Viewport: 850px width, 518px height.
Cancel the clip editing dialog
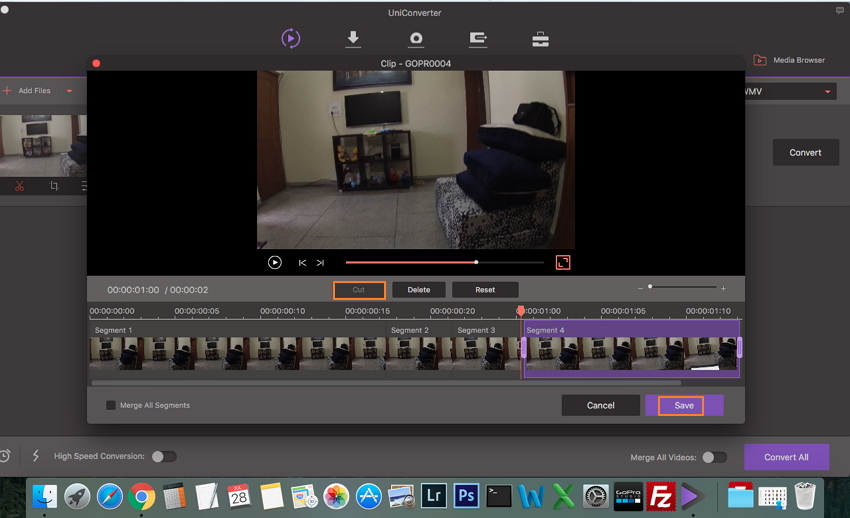click(x=601, y=405)
